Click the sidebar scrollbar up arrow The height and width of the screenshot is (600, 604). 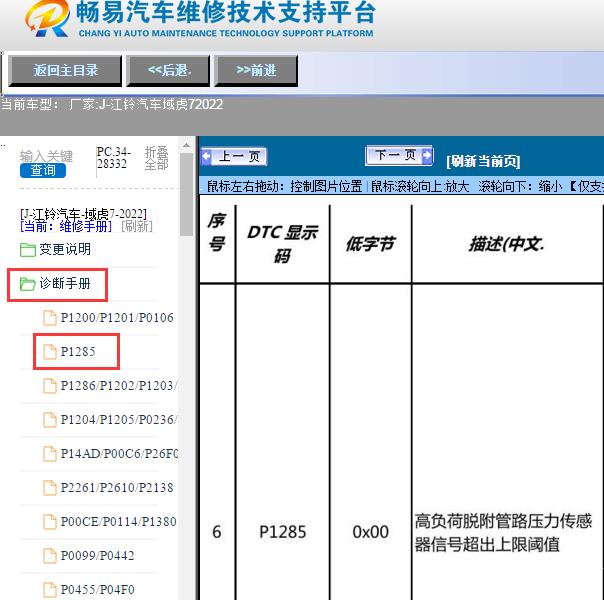click(186, 146)
